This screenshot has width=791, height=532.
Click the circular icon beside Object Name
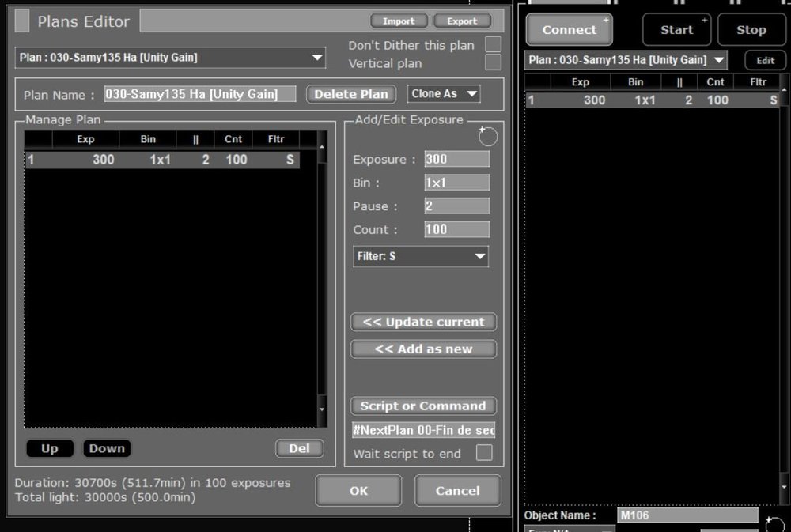pos(775,523)
